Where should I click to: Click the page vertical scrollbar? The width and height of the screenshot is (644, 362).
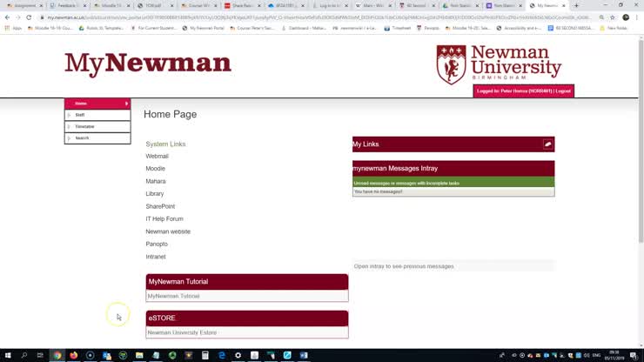click(x=641, y=140)
